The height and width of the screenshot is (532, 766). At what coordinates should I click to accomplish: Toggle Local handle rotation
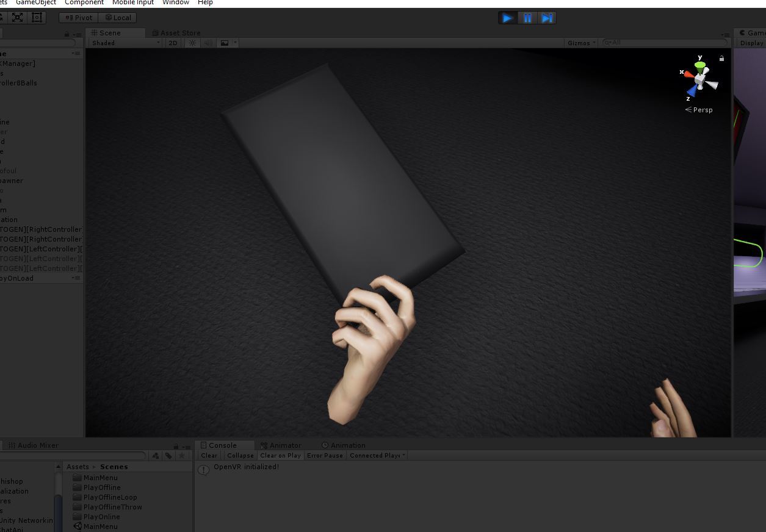[x=118, y=18]
